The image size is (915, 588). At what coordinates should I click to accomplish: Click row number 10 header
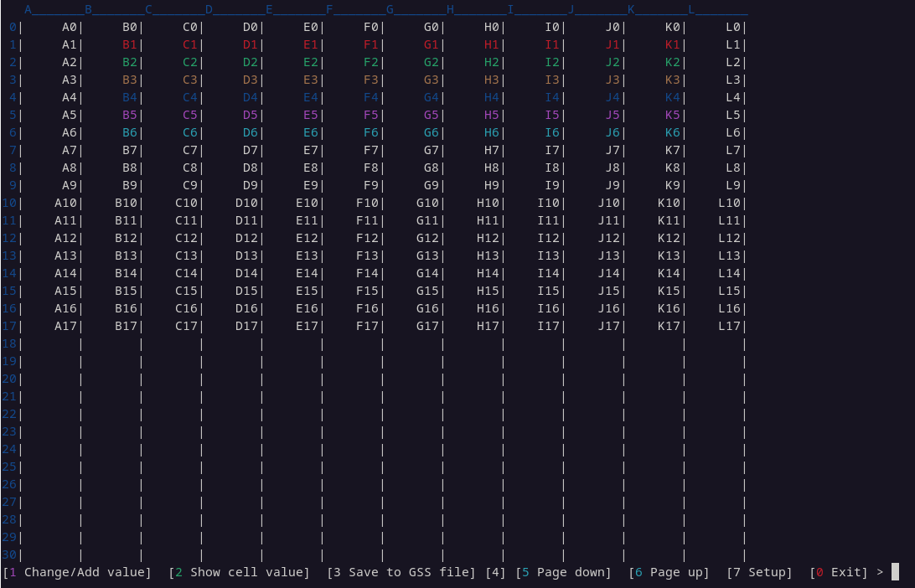9,203
